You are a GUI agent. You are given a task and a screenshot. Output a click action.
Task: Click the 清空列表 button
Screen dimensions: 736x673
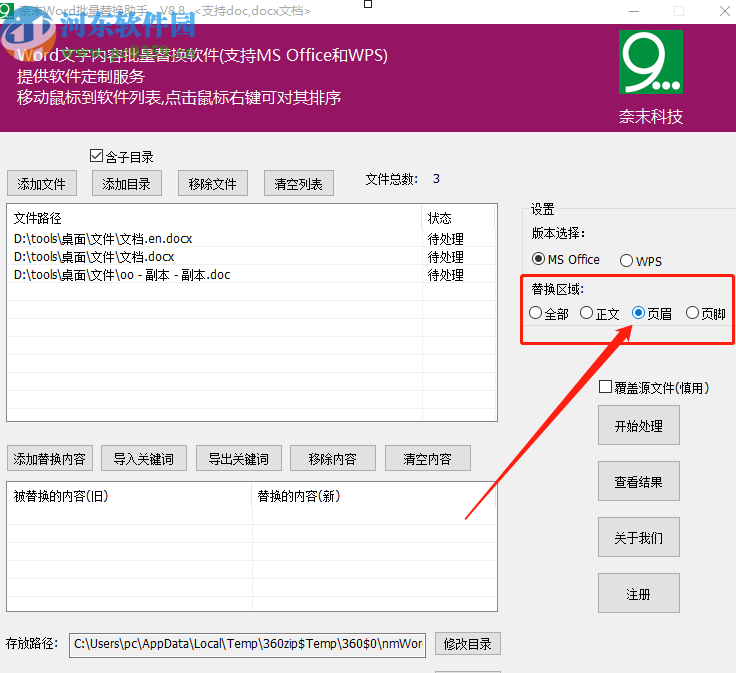[x=299, y=184]
